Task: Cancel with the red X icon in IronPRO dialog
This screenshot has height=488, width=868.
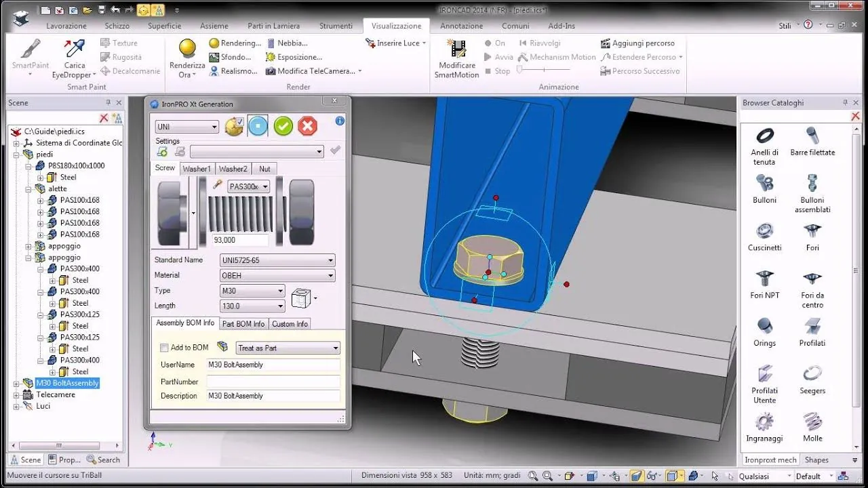Action: coord(307,126)
